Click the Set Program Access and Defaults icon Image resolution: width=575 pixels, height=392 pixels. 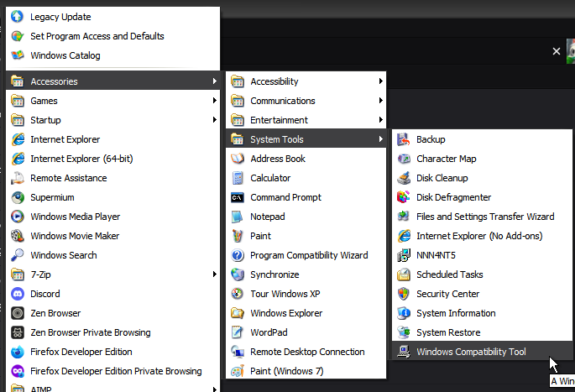click(x=18, y=36)
